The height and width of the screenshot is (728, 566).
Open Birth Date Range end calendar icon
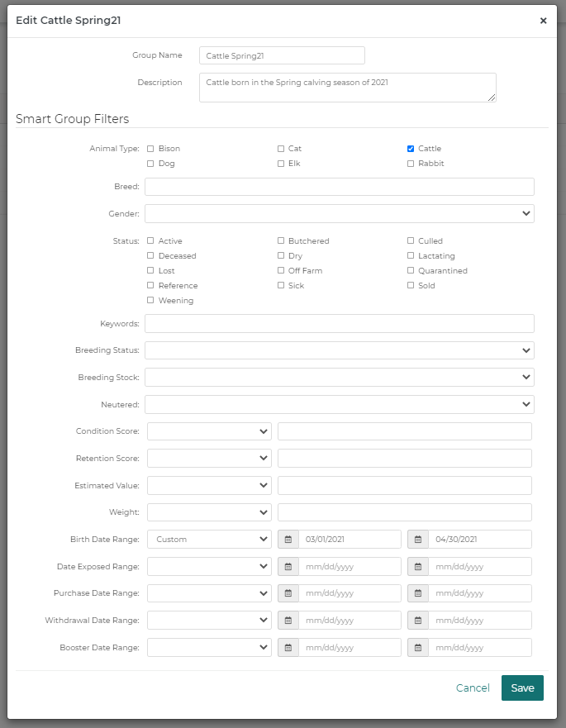[x=418, y=539]
